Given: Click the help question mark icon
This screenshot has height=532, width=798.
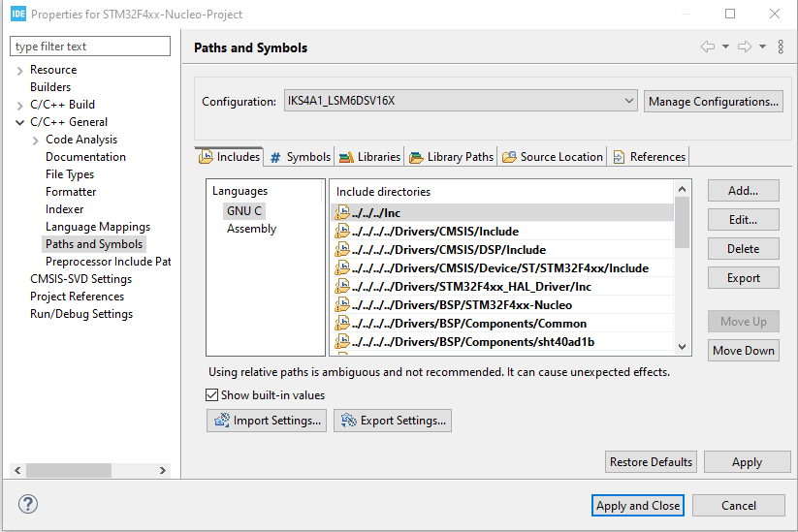Looking at the screenshot, I should click(28, 505).
